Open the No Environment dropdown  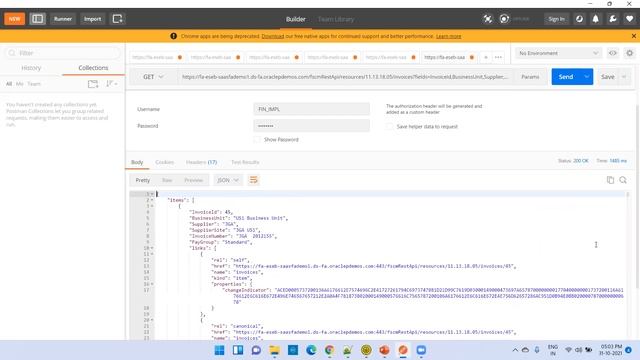tap(558, 53)
